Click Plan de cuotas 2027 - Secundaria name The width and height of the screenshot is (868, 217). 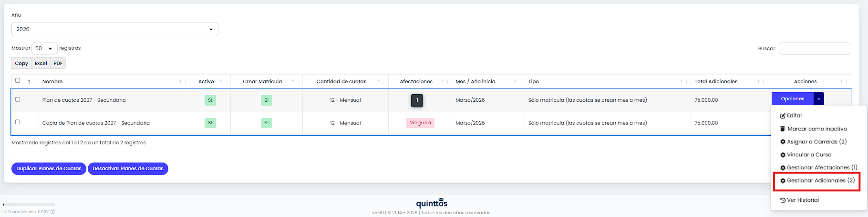84,100
